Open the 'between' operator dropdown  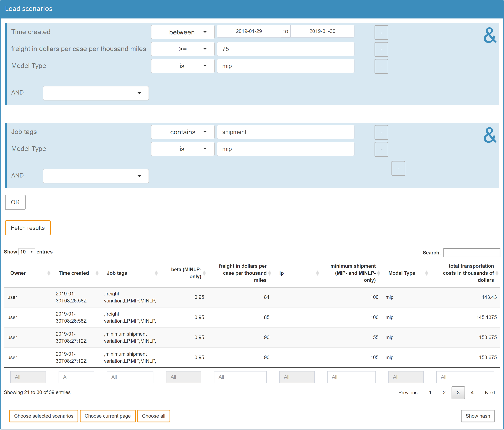pos(182,32)
